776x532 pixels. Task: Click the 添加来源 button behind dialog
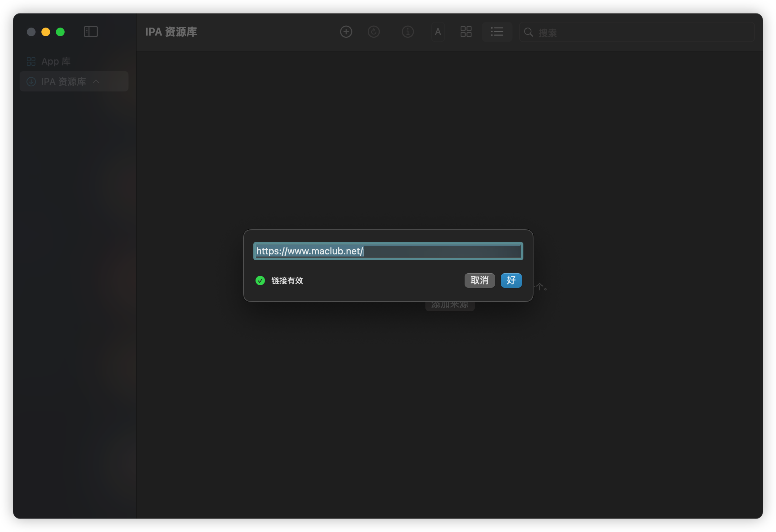click(x=450, y=306)
